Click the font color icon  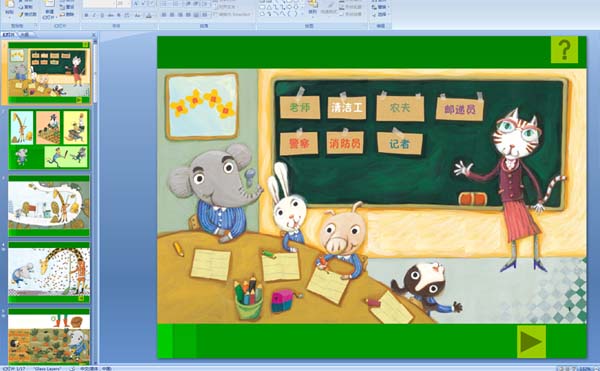coord(149,15)
